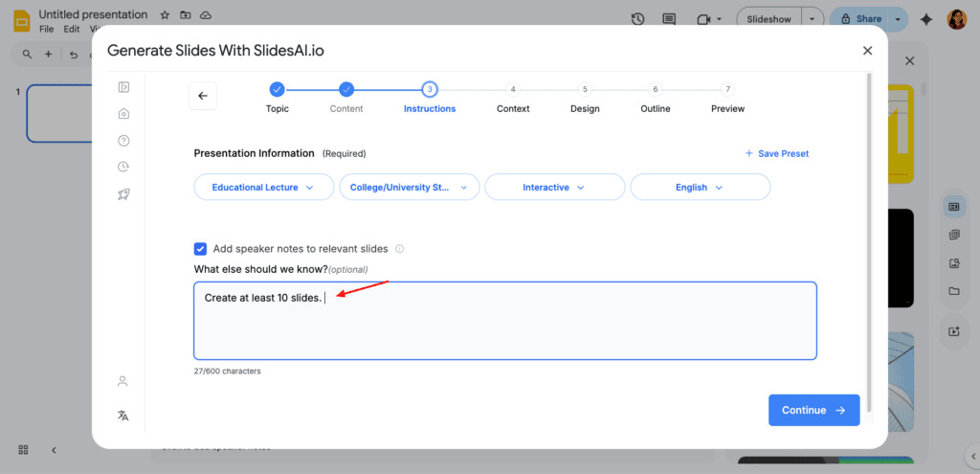The width and height of the screenshot is (980, 474).
Task: Close the SlidesAI.io dialog
Action: (x=867, y=51)
